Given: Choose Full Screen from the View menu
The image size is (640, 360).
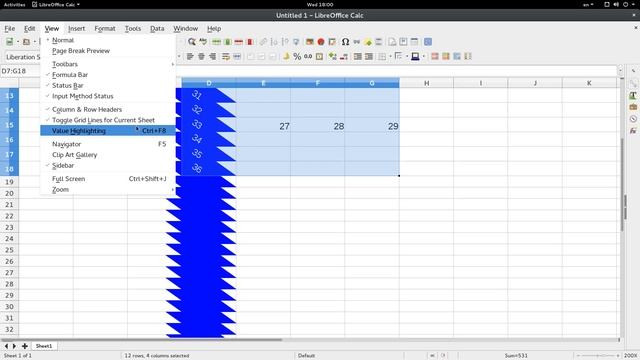Looking at the screenshot, I should (x=108, y=179).
